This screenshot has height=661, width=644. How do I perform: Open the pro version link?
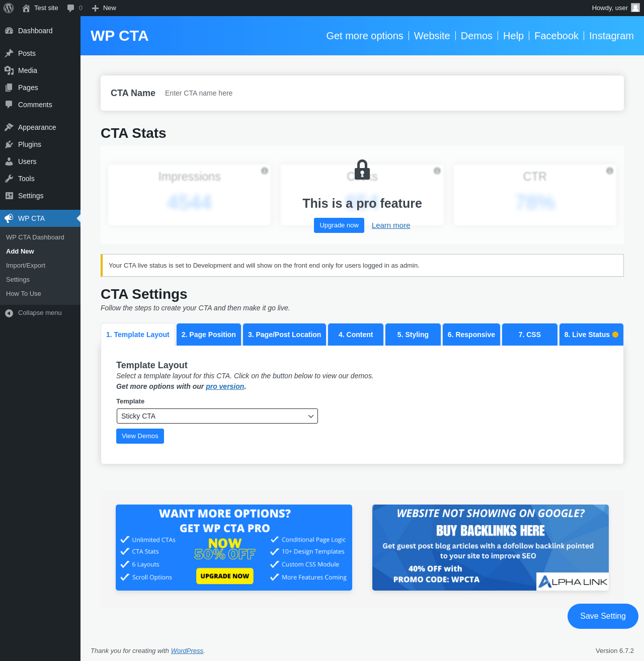[x=225, y=386]
